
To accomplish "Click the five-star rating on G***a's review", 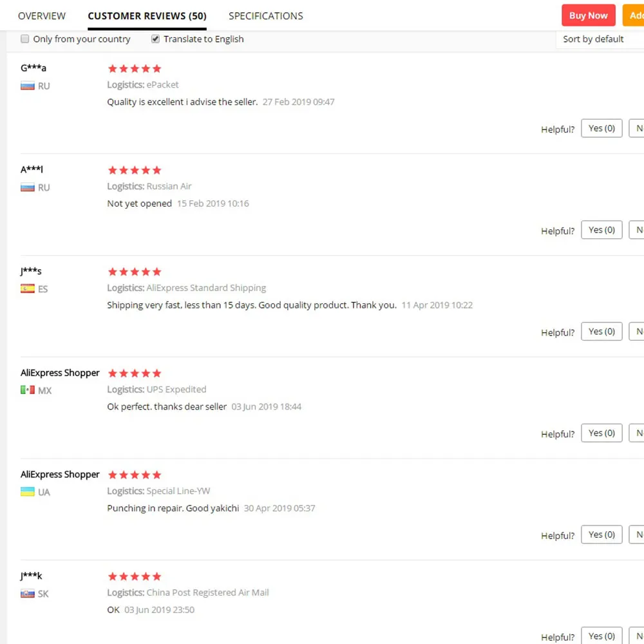I will click(135, 69).
